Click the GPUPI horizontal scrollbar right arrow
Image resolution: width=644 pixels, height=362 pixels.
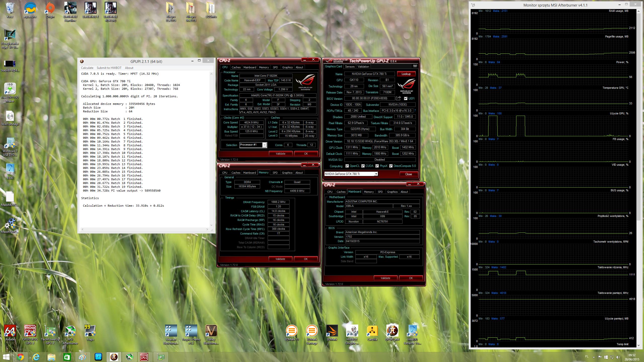tap(208, 229)
